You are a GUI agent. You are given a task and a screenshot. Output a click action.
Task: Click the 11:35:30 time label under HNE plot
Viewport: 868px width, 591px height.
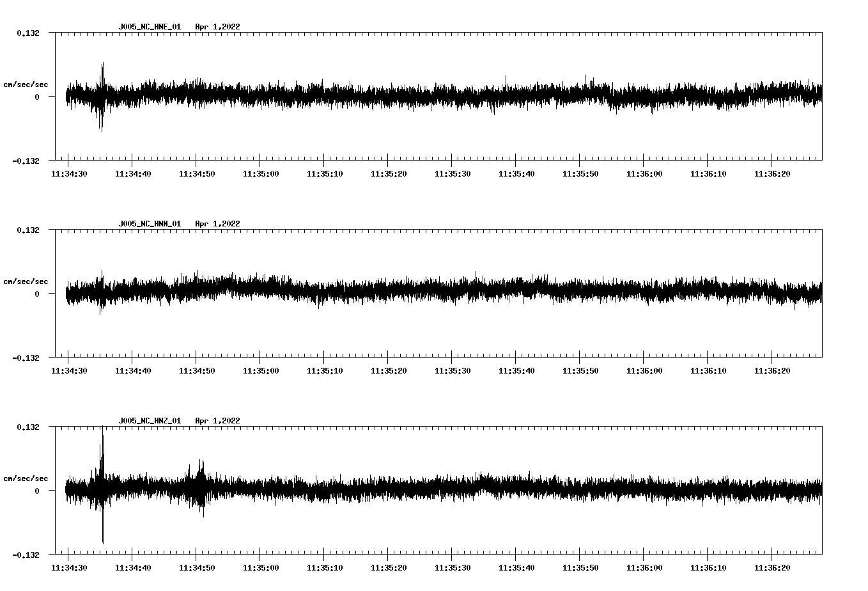point(453,174)
